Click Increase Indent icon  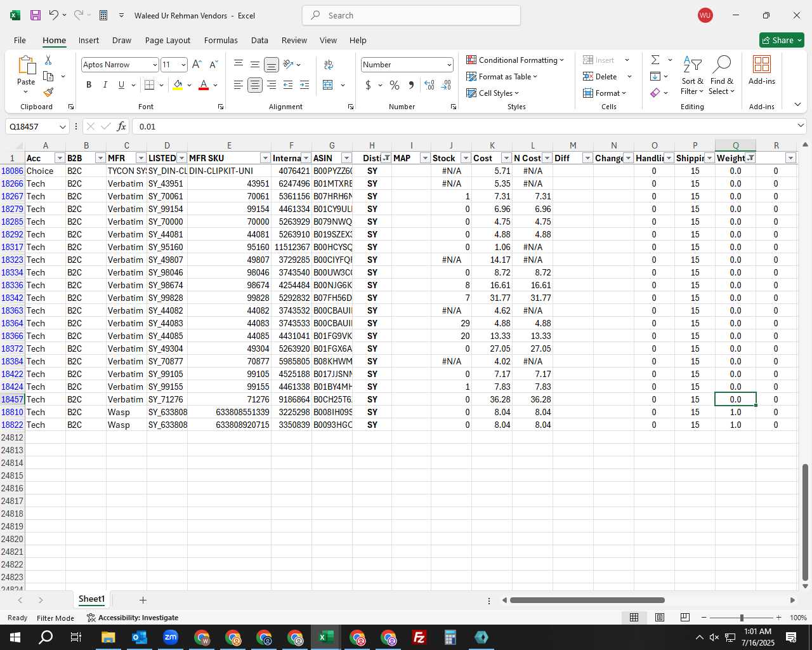304,85
